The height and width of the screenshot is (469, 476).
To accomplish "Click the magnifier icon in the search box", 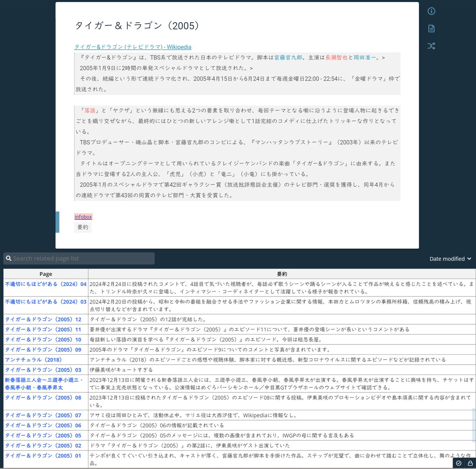I will pos(9,258).
